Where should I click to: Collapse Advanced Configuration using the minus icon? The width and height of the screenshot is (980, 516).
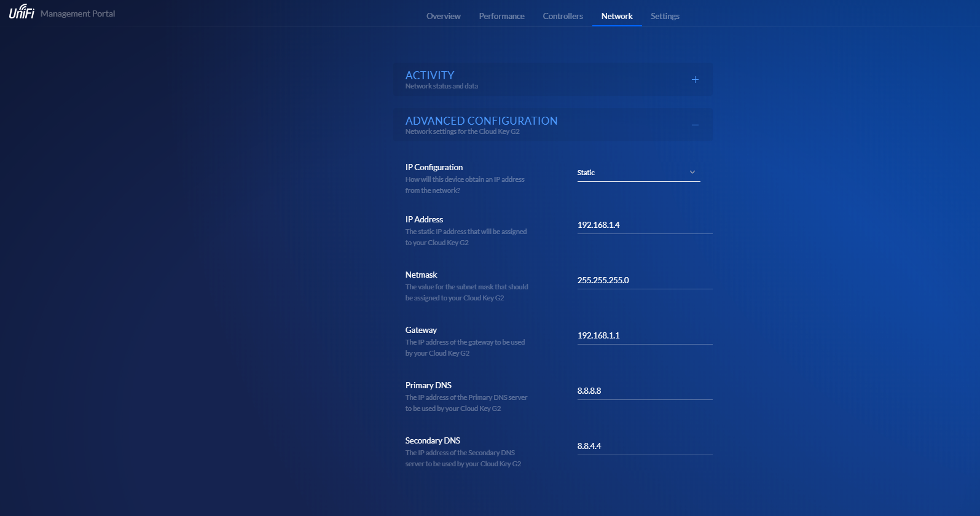pyautogui.click(x=695, y=125)
